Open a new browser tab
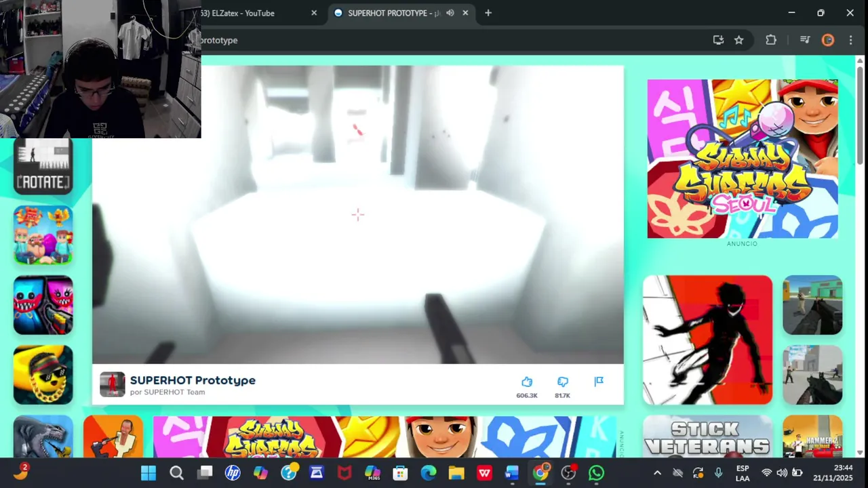 coord(488,13)
